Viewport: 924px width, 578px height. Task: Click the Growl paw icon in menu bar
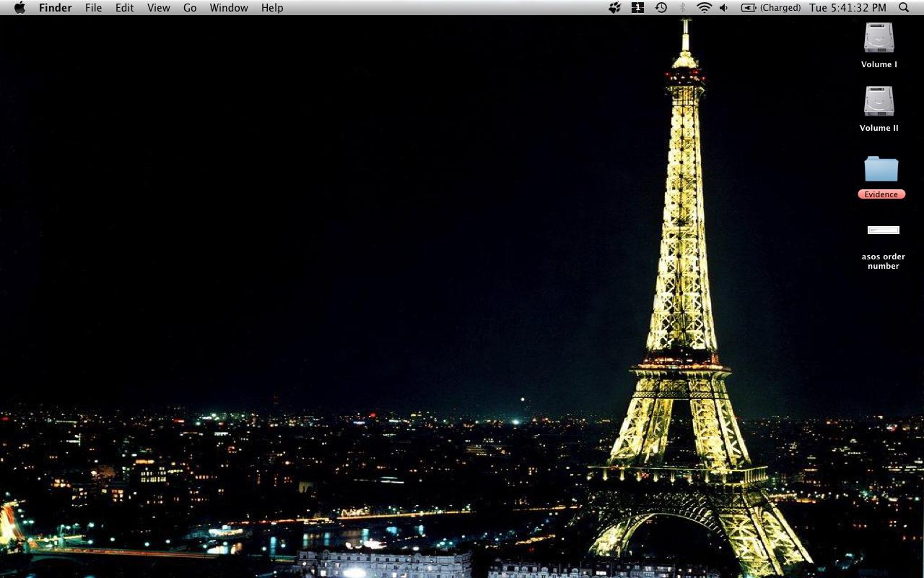[614, 8]
